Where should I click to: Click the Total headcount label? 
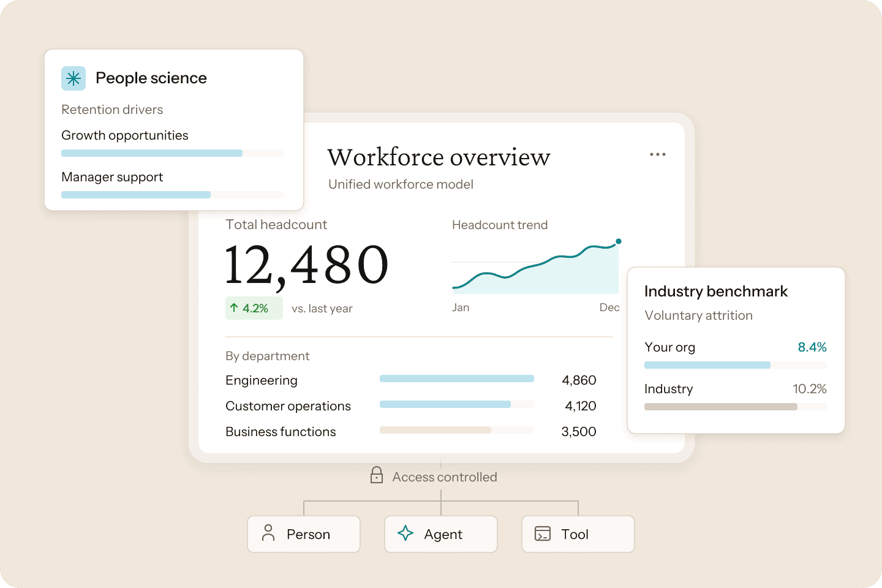(x=276, y=225)
